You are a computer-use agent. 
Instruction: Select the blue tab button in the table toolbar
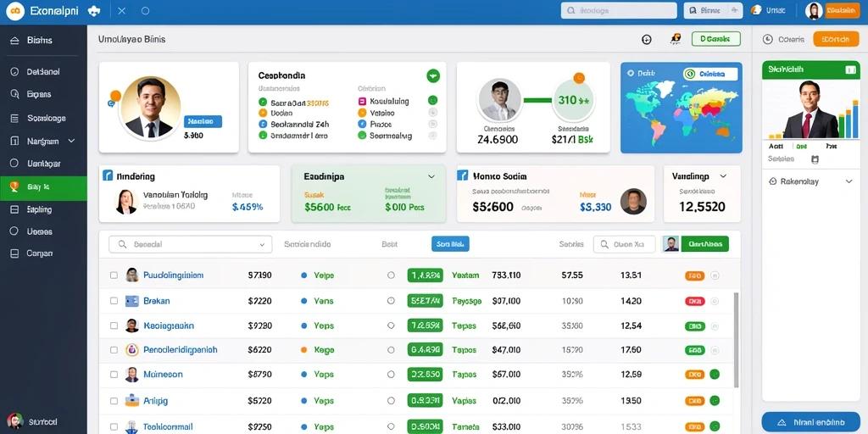450,244
